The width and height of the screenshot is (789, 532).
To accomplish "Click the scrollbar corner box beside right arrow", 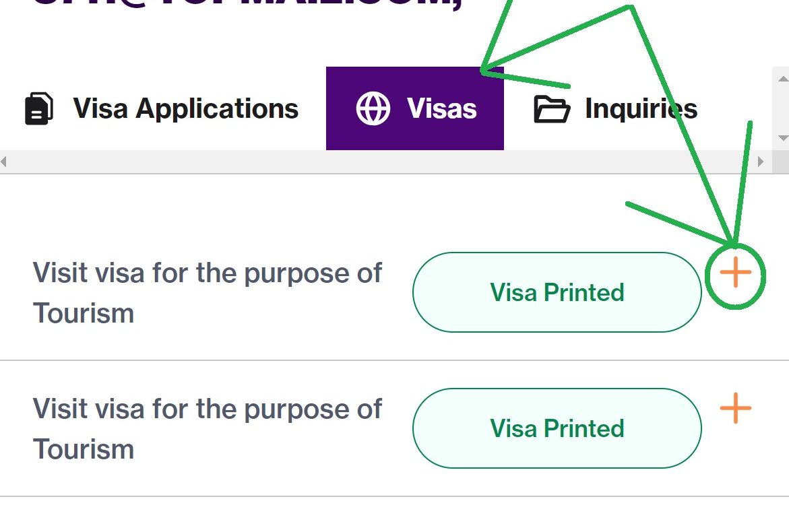I will pos(781,162).
